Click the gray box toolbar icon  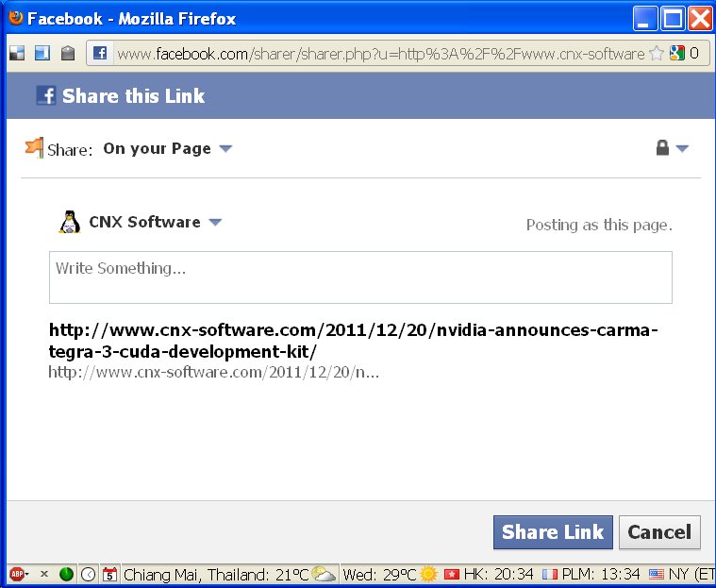pyautogui.click(x=68, y=54)
